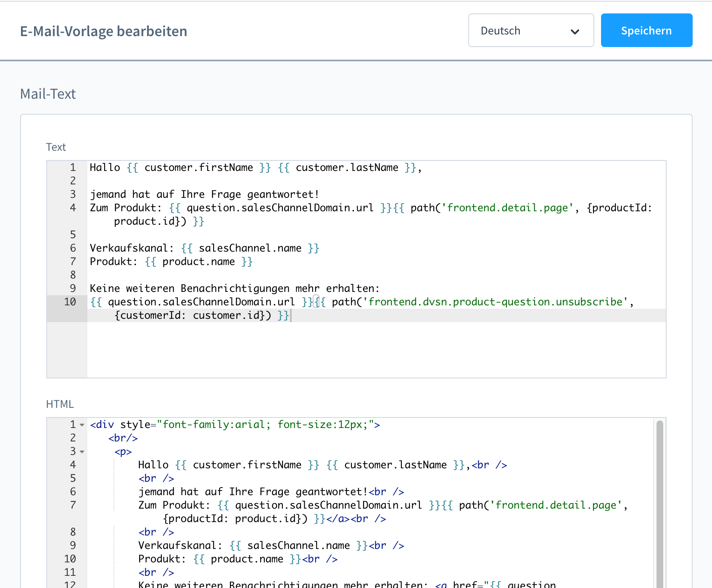The image size is (712, 588).
Task: Click the HTML editor vertical scrollbar
Action: click(x=659, y=503)
